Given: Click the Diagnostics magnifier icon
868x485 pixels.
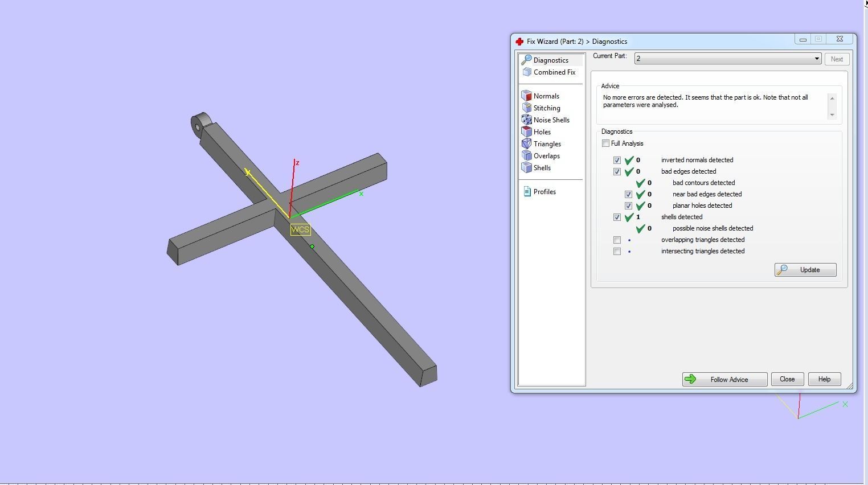Looking at the screenshot, I should tap(526, 60).
